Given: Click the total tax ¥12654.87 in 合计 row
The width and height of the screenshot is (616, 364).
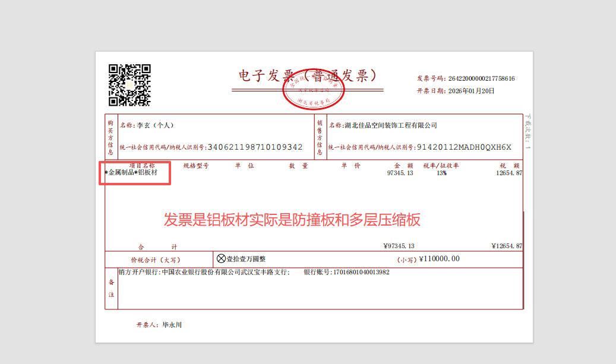Looking at the screenshot, I should [506, 246].
